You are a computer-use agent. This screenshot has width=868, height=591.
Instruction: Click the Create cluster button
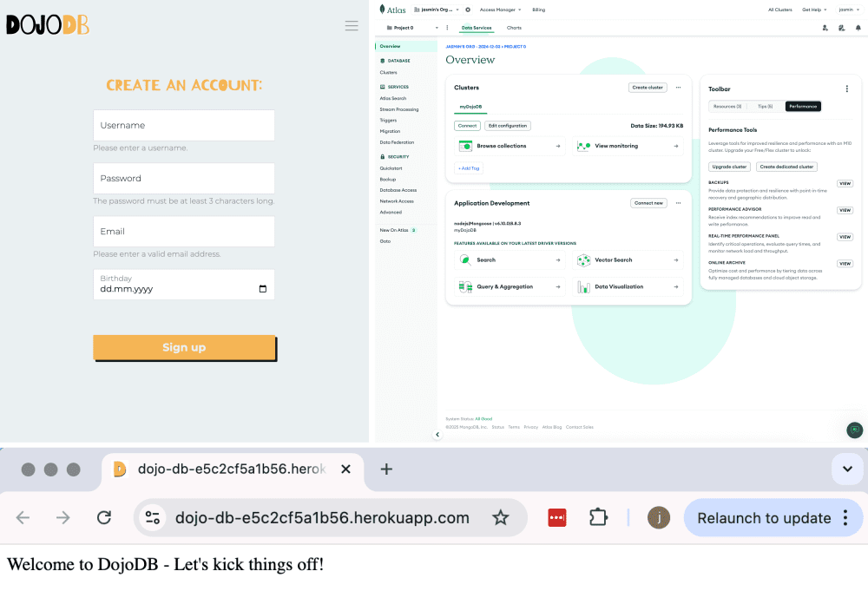tap(648, 88)
